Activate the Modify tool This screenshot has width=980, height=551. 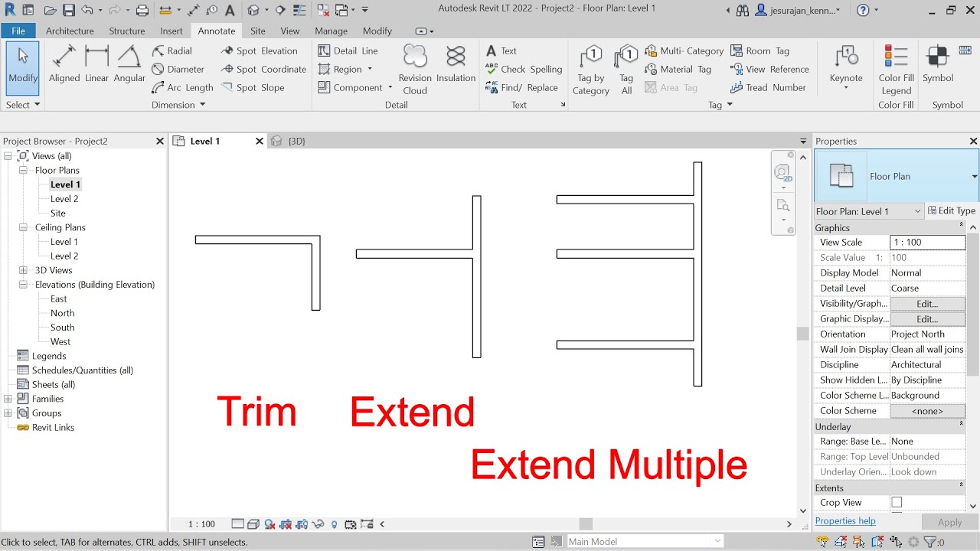point(23,68)
